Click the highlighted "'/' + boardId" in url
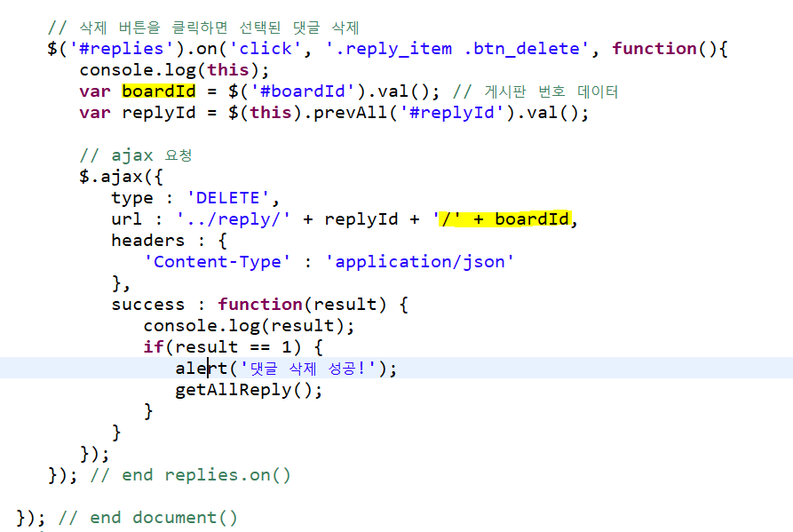This screenshot has height=532, width=793. click(505, 219)
